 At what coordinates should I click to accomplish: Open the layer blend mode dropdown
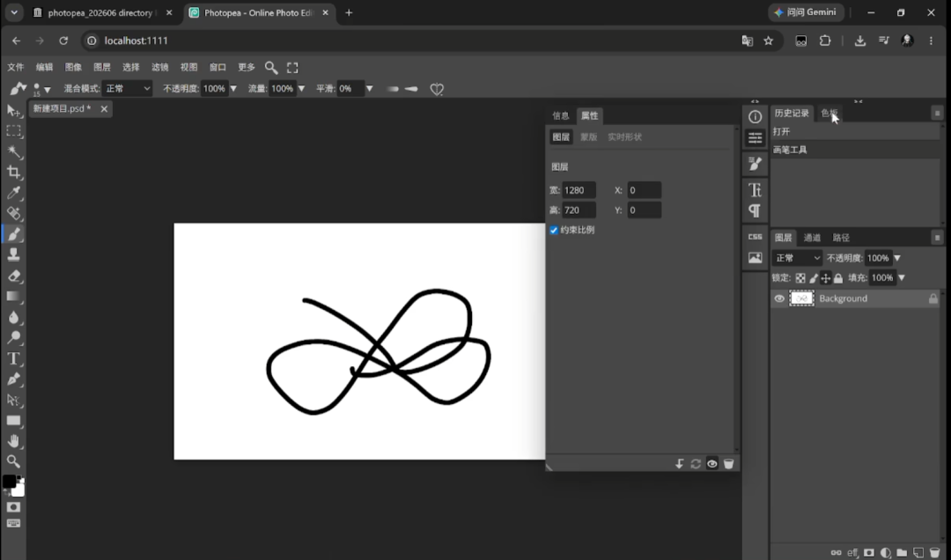tap(797, 258)
